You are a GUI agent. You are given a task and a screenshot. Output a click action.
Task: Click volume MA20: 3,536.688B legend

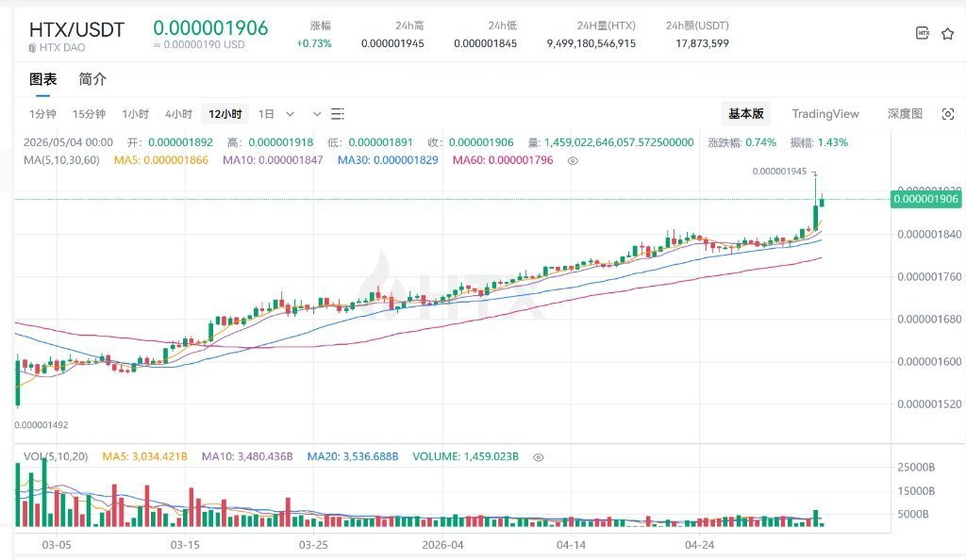(x=353, y=456)
